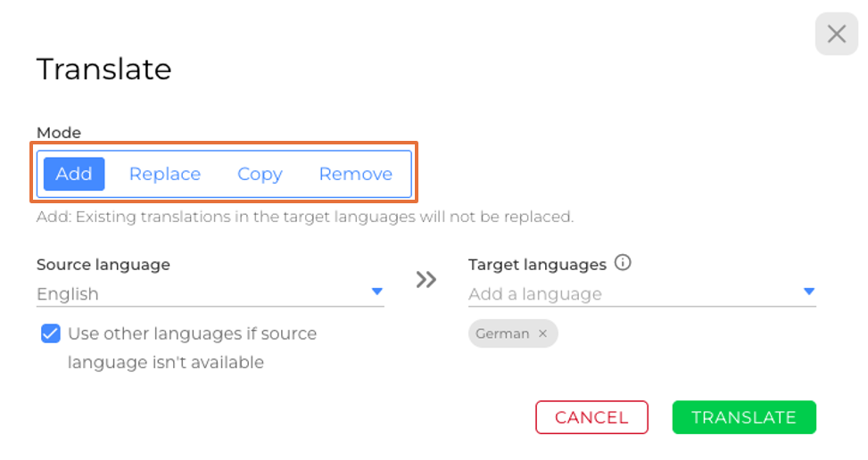Click the info icon beside Target languages
868x460 pixels.
(x=624, y=263)
